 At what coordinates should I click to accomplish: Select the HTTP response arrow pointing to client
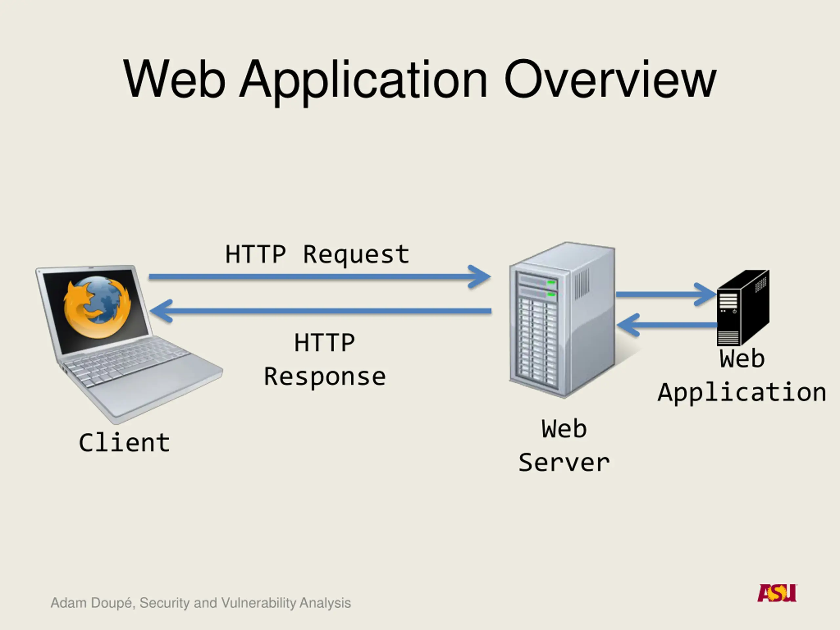click(x=321, y=311)
